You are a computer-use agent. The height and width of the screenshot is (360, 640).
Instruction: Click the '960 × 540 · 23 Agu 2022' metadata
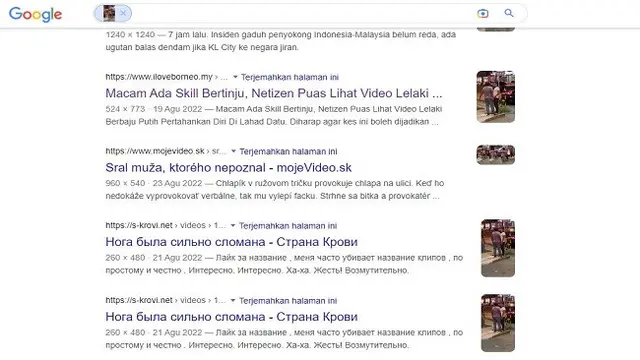point(154,183)
